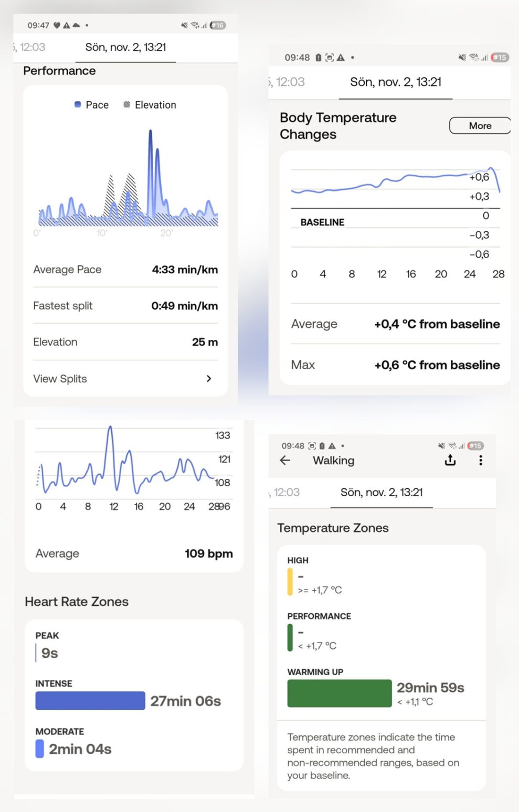Toggle the Elevation series in the Performance legend
This screenshot has height=812, width=519.
(150, 105)
